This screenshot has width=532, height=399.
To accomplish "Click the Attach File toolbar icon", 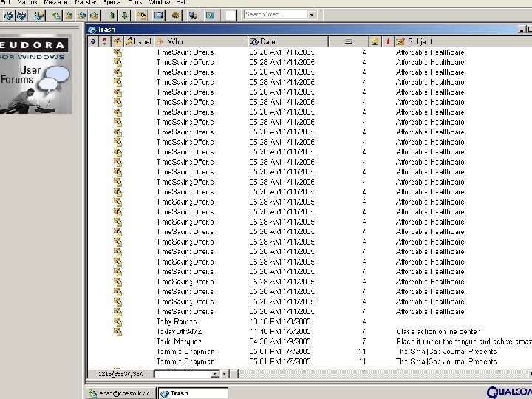I will (x=142, y=16).
